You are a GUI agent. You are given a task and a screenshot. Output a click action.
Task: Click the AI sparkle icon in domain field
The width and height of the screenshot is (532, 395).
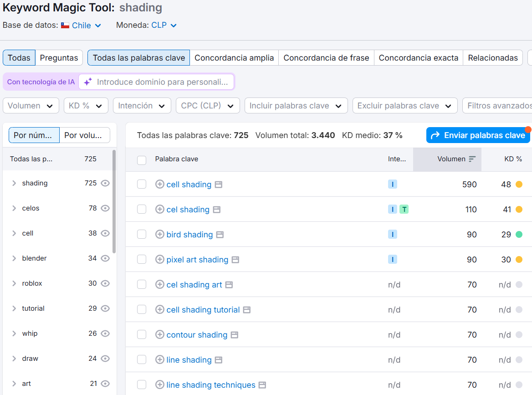pyautogui.click(x=88, y=82)
